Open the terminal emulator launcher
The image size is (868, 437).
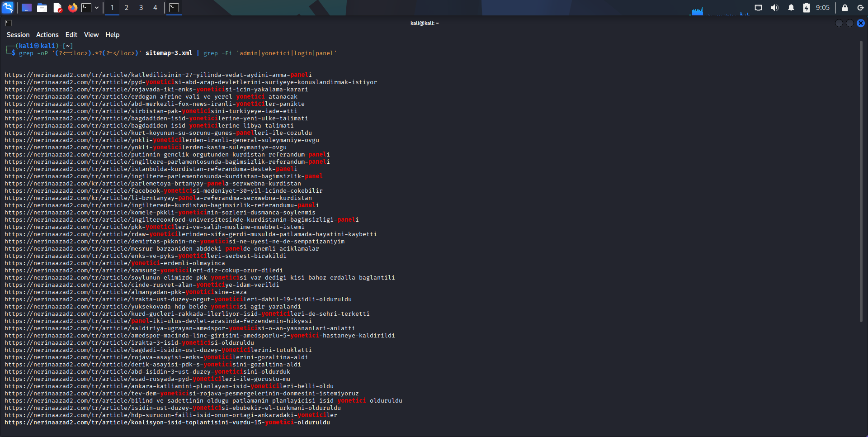click(86, 8)
